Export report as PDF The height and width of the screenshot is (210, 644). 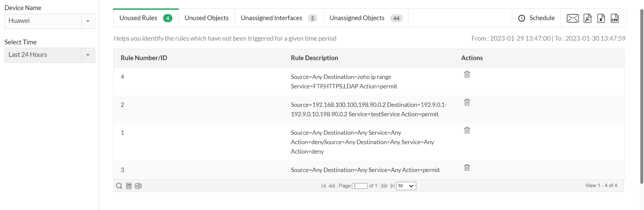587,18
